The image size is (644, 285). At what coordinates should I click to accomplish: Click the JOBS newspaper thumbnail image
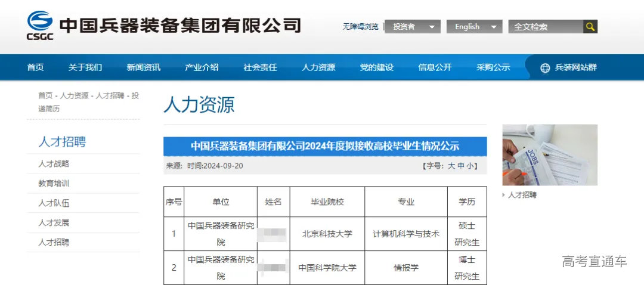(550, 155)
